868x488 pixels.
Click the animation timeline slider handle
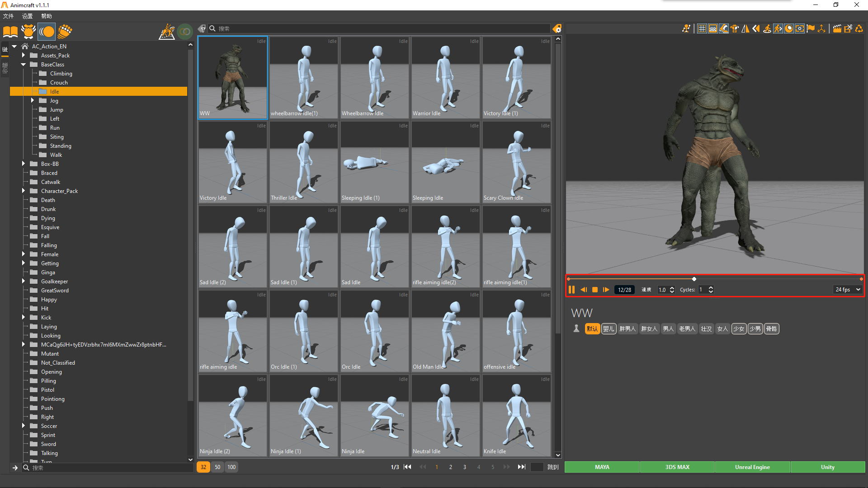(x=694, y=279)
